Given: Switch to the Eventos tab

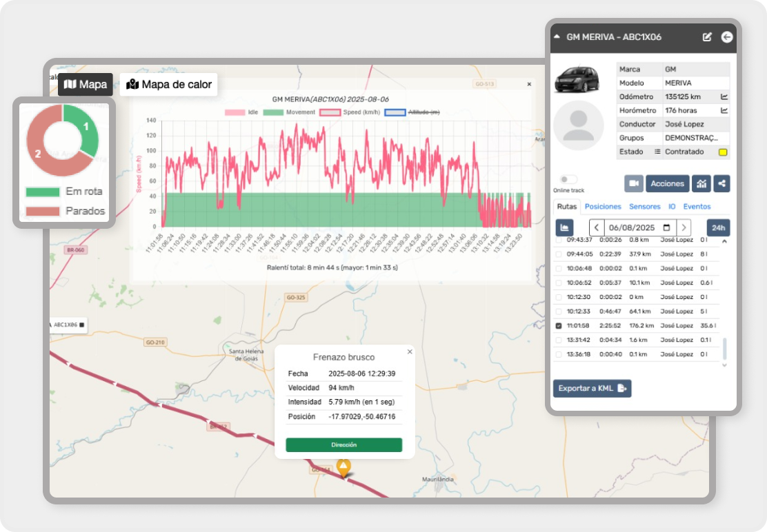Looking at the screenshot, I should click(x=697, y=207).
